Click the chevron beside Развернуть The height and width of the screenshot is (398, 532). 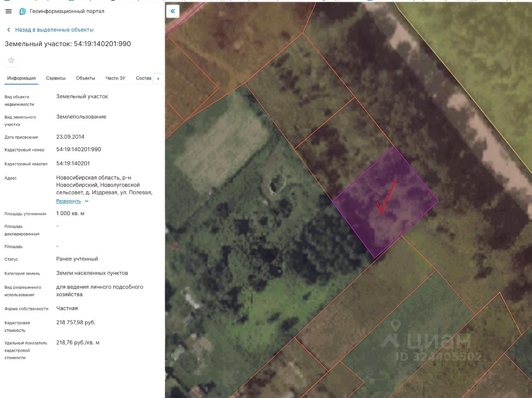87,201
